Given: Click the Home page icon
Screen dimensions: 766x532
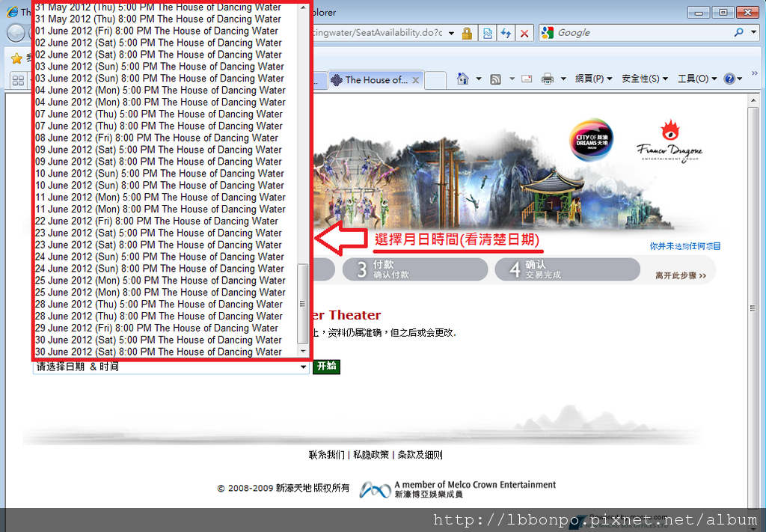Looking at the screenshot, I should (x=462, y=79).
